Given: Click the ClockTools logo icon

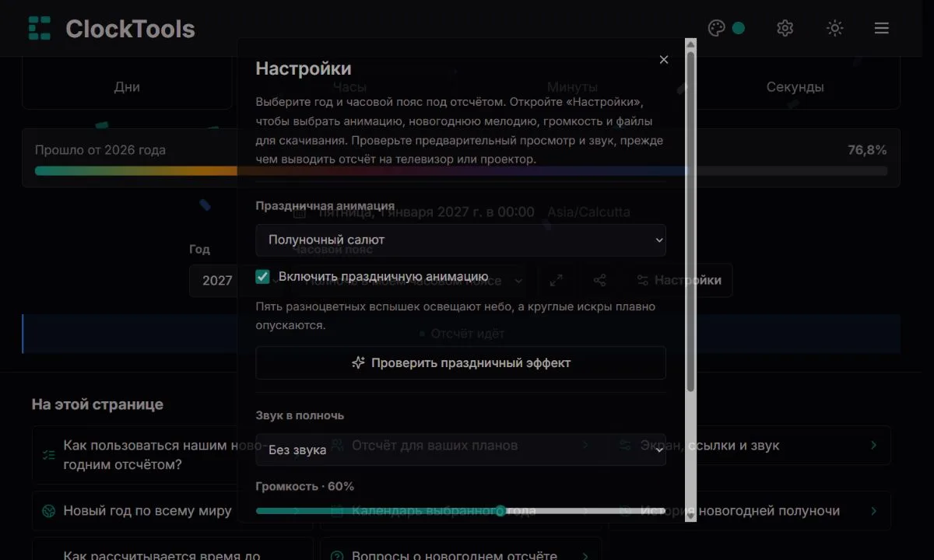Looking at the screenshot, I should [x=40, y=28].
